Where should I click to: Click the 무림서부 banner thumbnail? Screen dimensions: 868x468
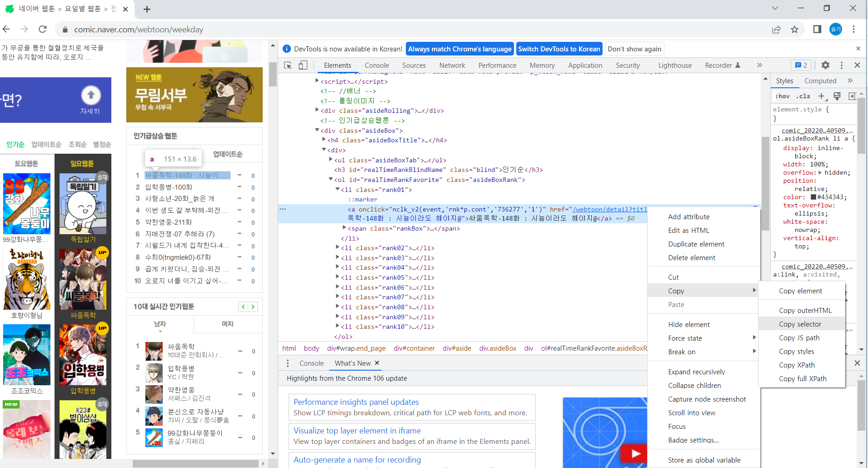click(195, 95)
